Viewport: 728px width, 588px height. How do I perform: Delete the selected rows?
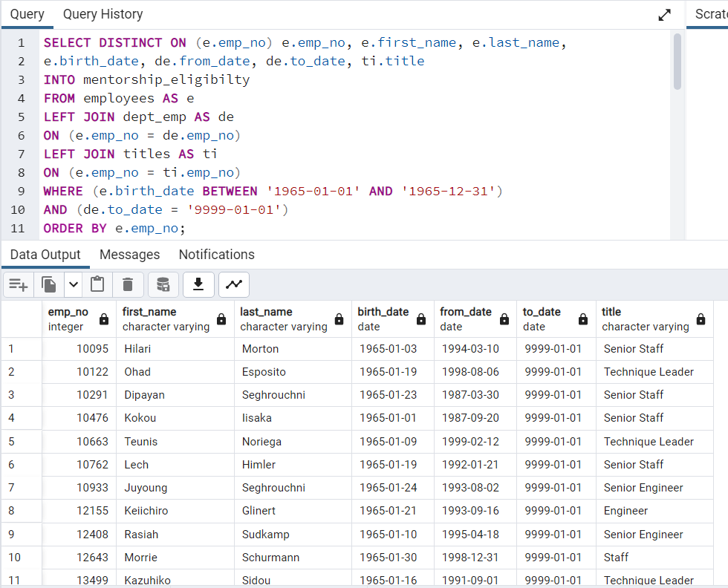point(126,284)
